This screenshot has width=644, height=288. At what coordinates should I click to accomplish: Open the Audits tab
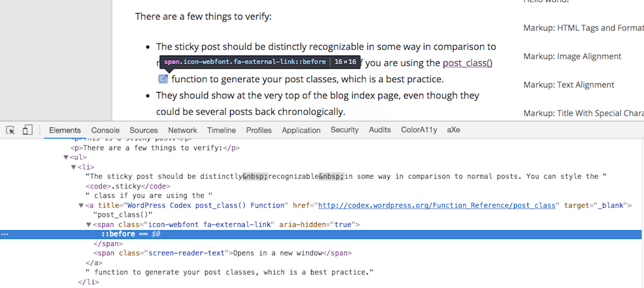click(x=380, y=130)
